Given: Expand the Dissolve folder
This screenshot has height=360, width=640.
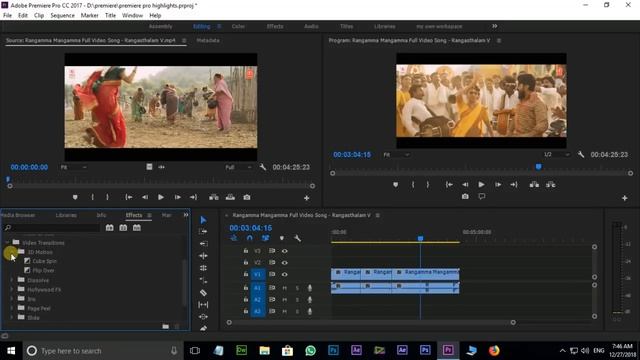Looking at the screenshot, I should pyautogui.click(x=12, y=280).
